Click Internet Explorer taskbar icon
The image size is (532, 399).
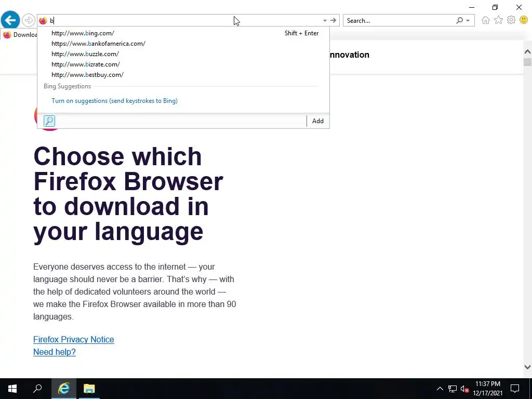point(64,389)
